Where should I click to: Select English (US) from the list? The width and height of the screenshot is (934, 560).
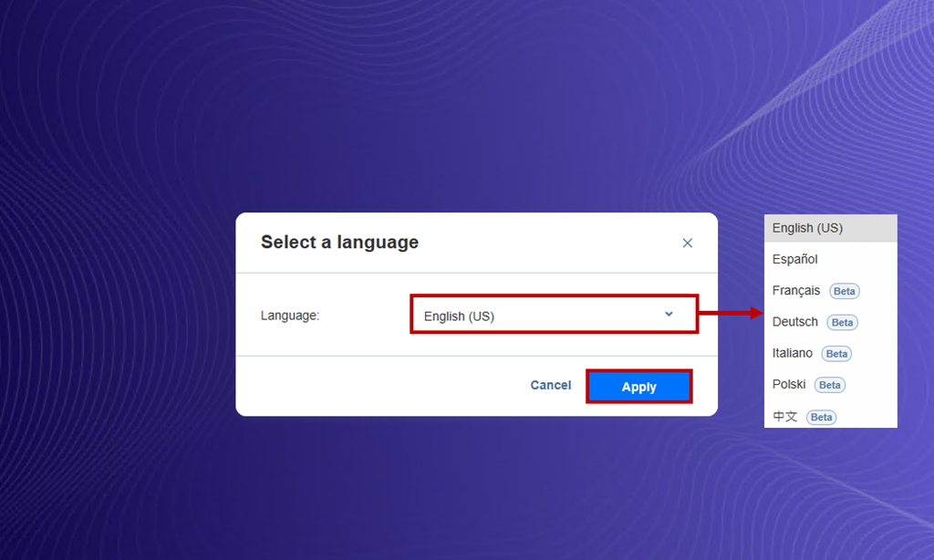tap(830, 228)
